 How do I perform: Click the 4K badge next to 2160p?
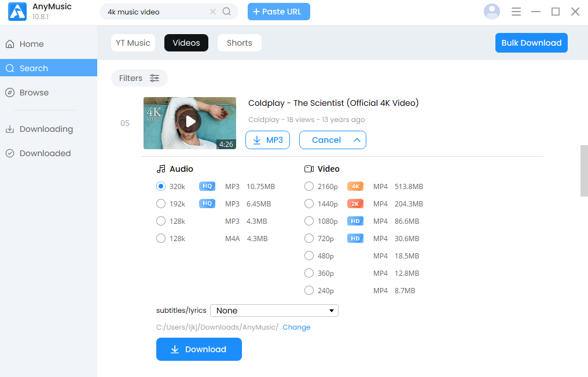[x=355, y=186]
